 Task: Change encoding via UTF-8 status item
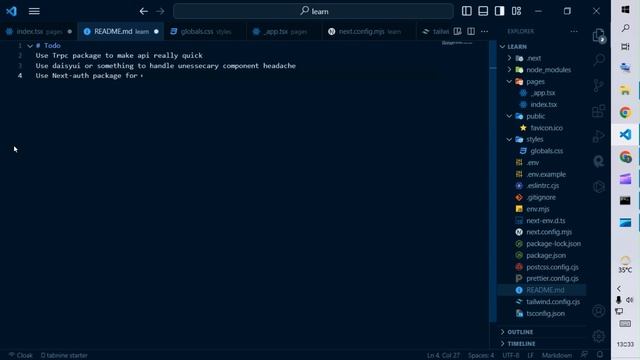coord(511,355)
